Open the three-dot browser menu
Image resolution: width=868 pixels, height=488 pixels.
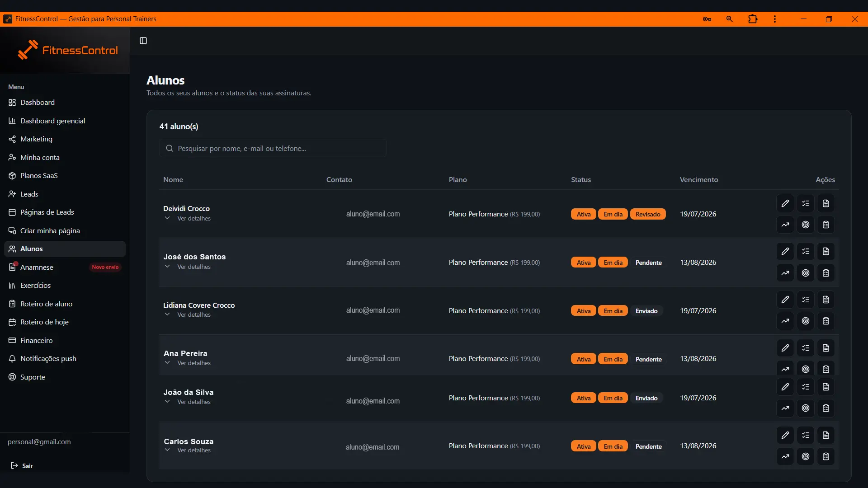pyautogui.click(x=775, y=19)
